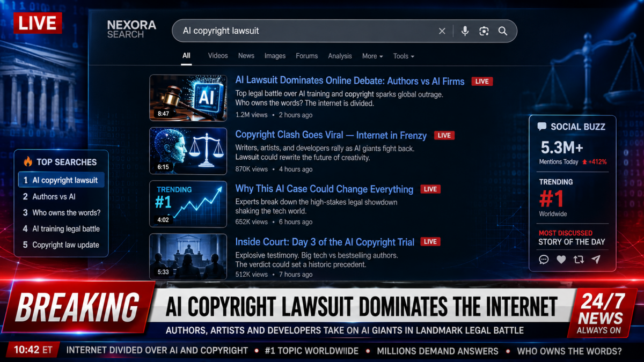Click the LIVE badge beside Inside Court headline
644x362 pixels.
tap(430, 242)
